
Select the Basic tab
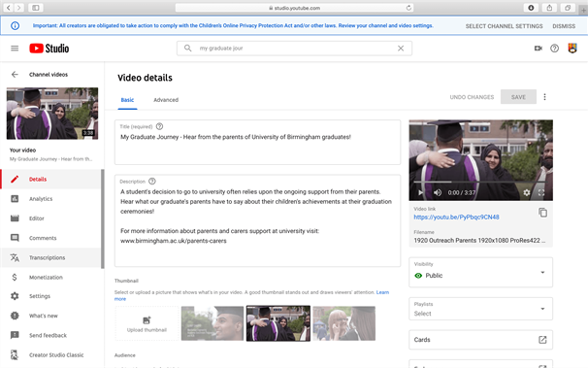pos(127,100)
